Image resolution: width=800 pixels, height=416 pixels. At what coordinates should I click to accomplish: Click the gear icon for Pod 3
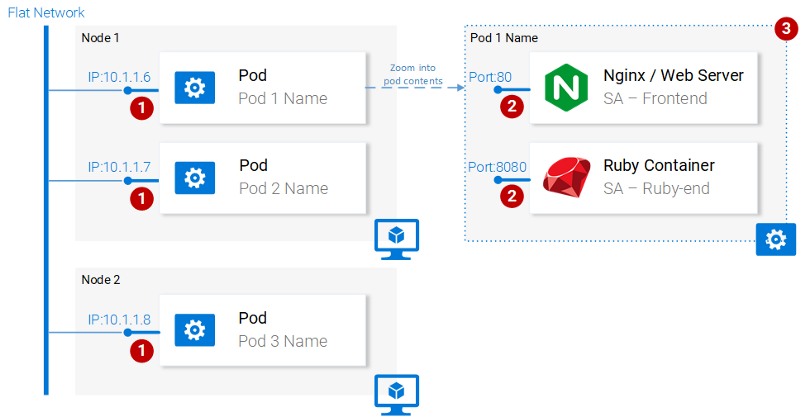[x=195, y=329]
